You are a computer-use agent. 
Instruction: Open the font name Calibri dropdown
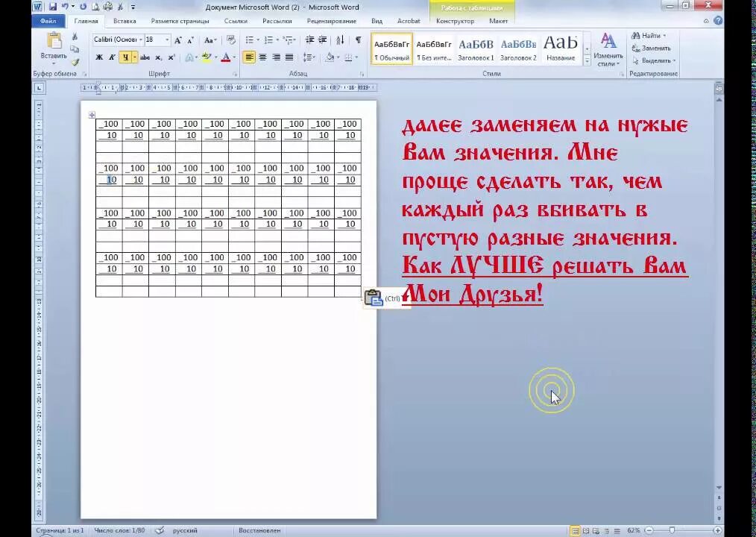(141, 40)
